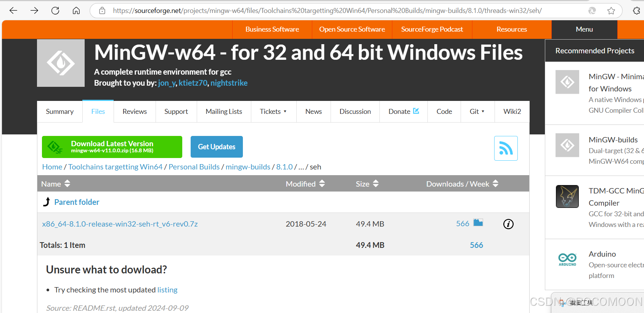Click the most updated listing link
This screenshot has height=313, width=644.
click(167, 290)
